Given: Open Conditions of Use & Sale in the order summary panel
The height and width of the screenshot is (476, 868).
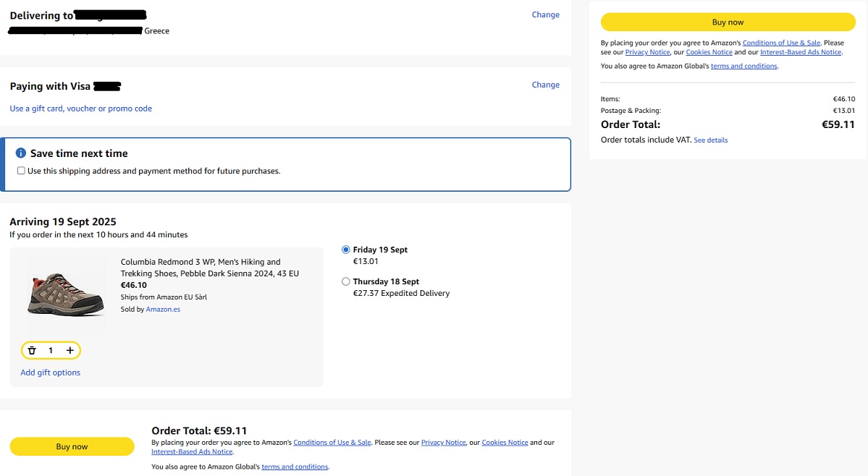Looking at the screenshot, I should pos(781,43).
